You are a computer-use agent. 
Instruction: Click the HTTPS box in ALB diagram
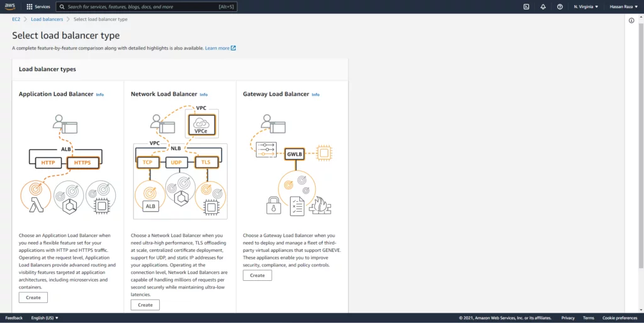(x=82, y=163)
